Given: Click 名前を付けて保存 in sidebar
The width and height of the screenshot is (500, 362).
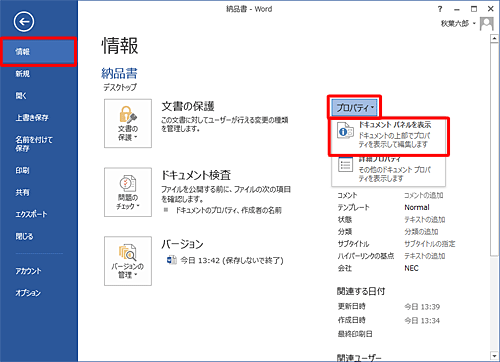Looking at the screenshot, I should 34,144.
